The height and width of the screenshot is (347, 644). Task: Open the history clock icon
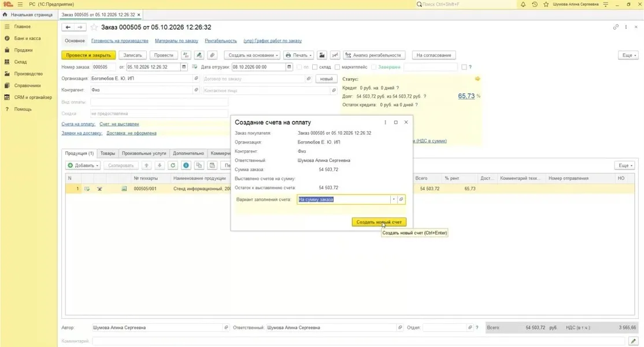pos(534,4)
